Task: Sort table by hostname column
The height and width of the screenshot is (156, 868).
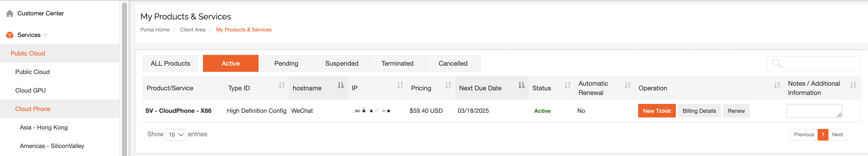Action: pos(341,85)
